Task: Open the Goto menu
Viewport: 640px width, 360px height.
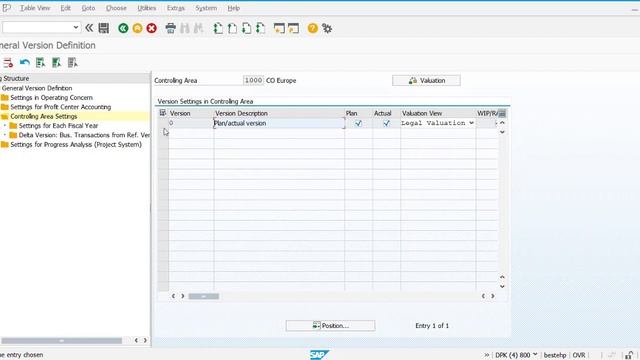Action: tap(88, 8)
